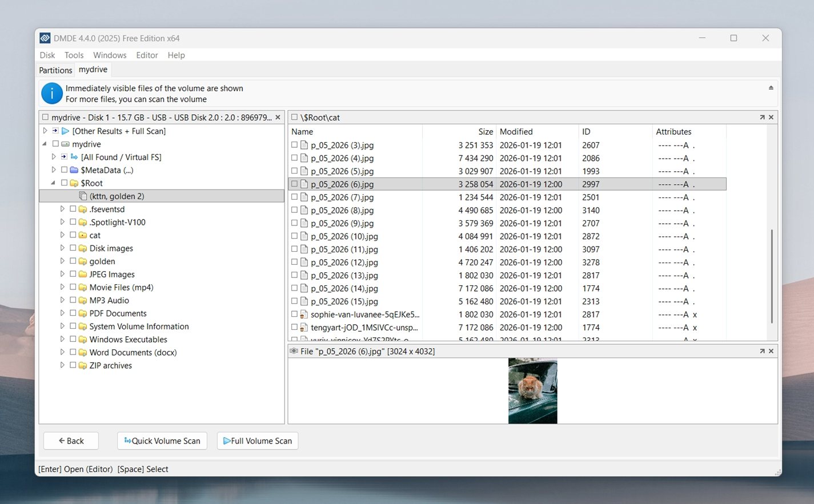Start a Full Volume Scan
The width and height of the screenshot is (814, 504).
[x=258, y=441]
